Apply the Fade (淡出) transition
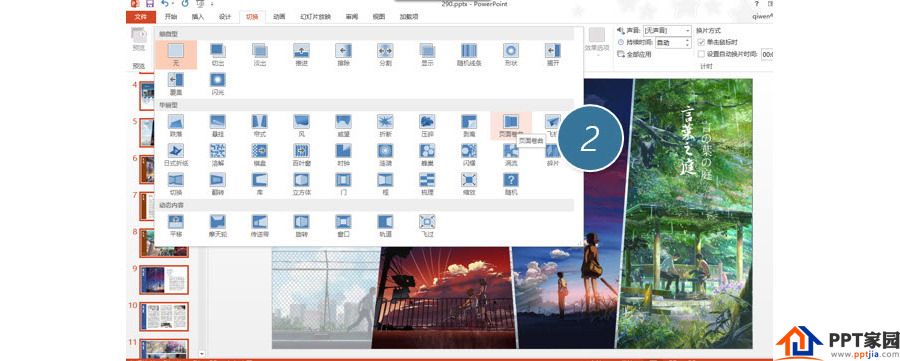 [x=259, y=55]
